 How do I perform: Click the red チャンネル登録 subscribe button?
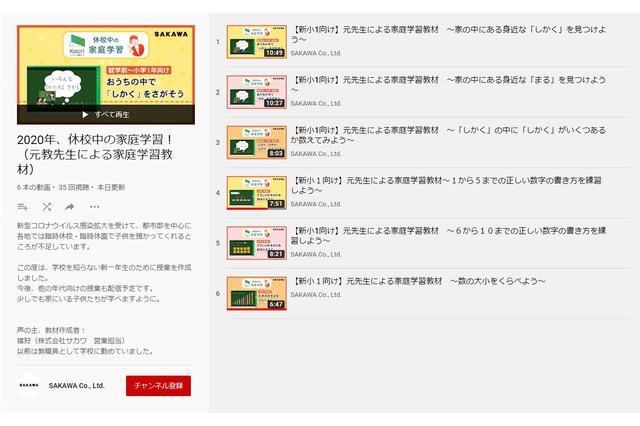(x=158, y=386)
